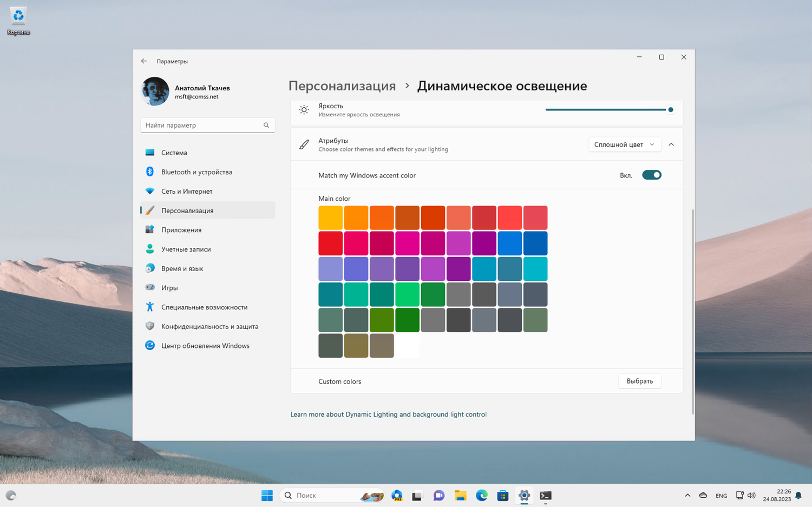The image size is (812, 507).
Task: Go to Специальные возможности settings
Action: click(208, 307)
